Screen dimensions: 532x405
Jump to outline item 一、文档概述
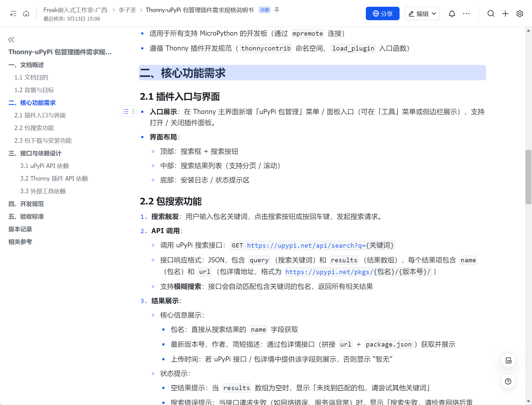26,65
